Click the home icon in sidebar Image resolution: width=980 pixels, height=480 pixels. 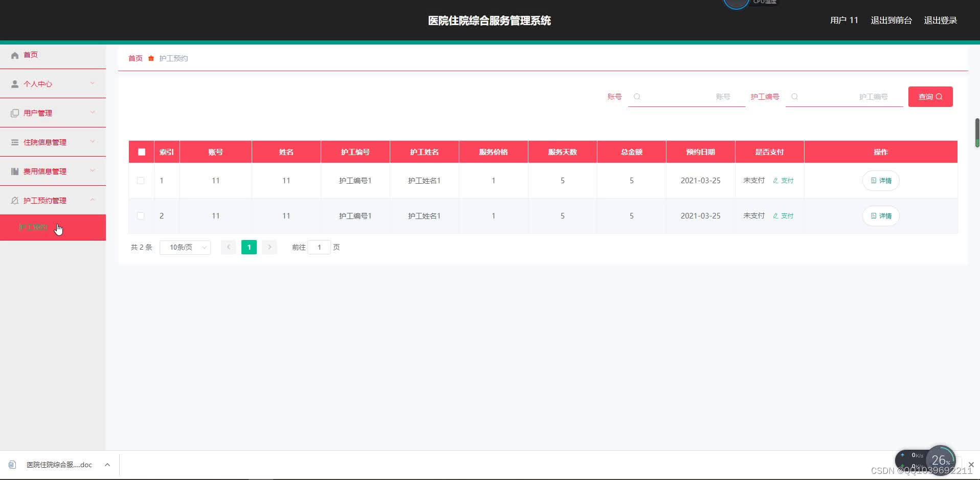[15, 55]
